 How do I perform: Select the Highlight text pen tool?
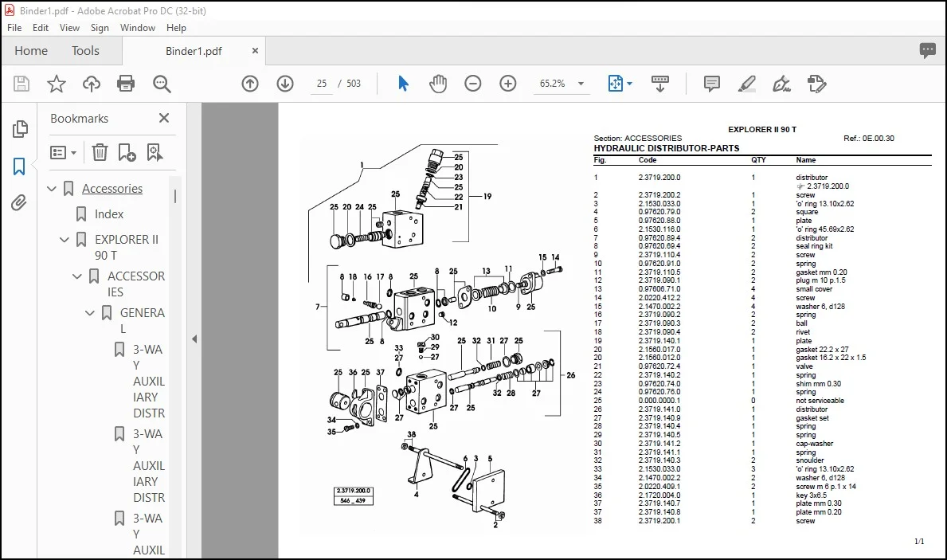pos(747,84)
